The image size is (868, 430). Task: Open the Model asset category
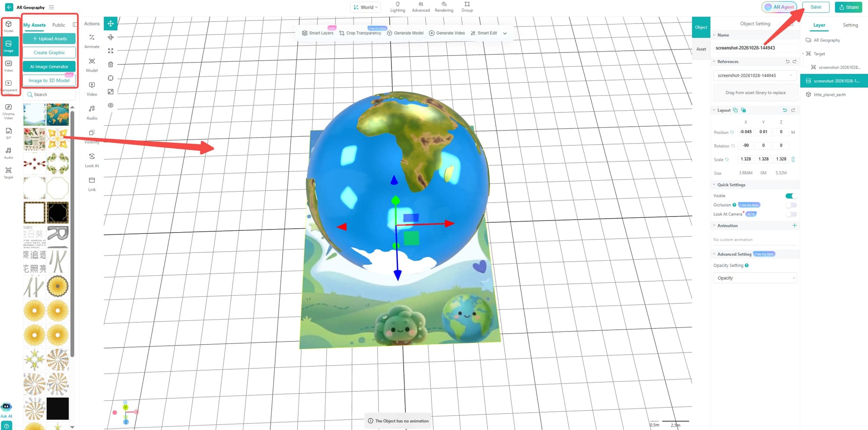pyautogui.click(x=9, y=26)
